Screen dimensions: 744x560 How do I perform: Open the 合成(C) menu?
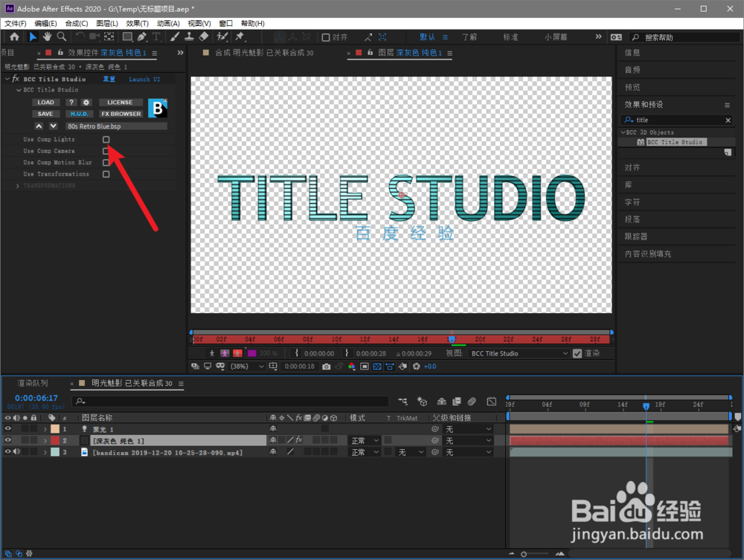click(x=77, y=23)
